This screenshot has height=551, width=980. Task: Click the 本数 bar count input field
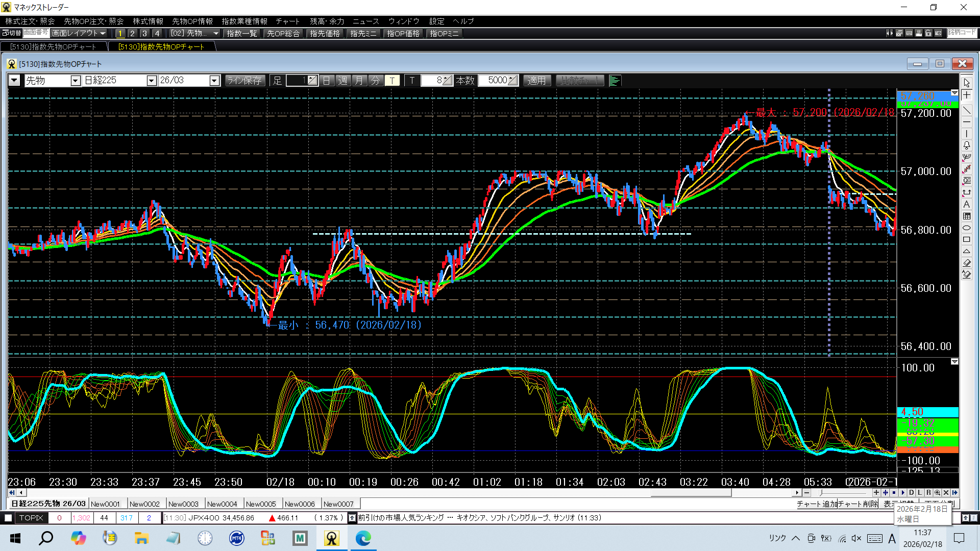[x=494, y=81]
